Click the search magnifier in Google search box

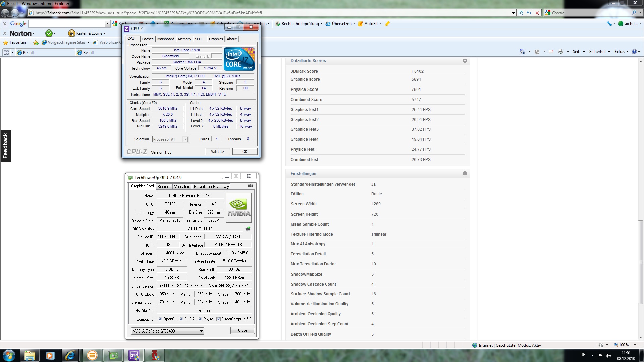pos(634,13)
